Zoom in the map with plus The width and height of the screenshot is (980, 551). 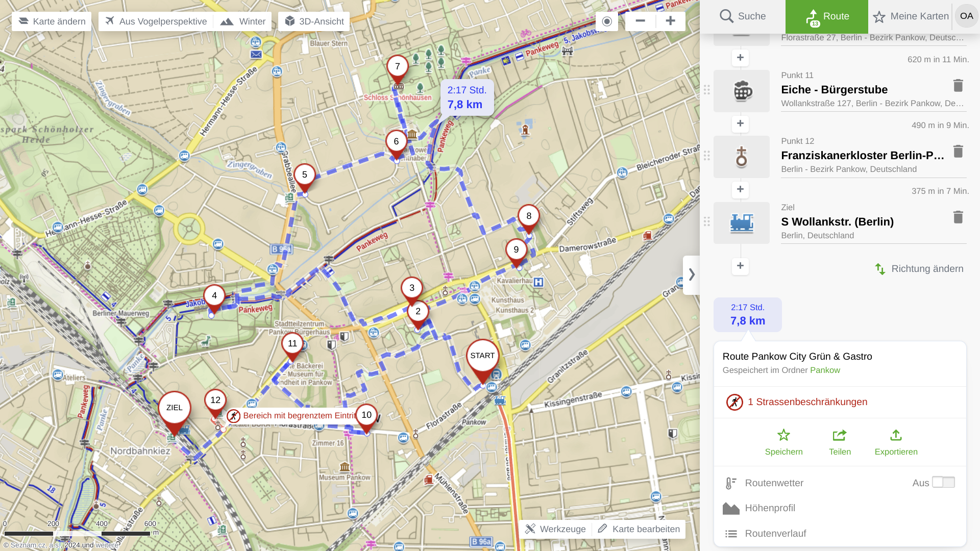click(x=670, y=21)
